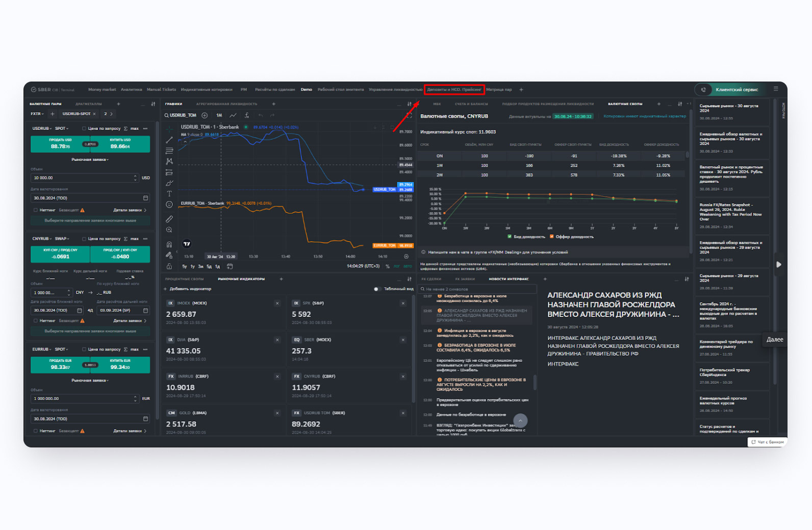Image resolution: width=812 pixels, height=530 pixels.
Task: Click the phone icon beside Клиентский сервис
Action: (703, 90)
